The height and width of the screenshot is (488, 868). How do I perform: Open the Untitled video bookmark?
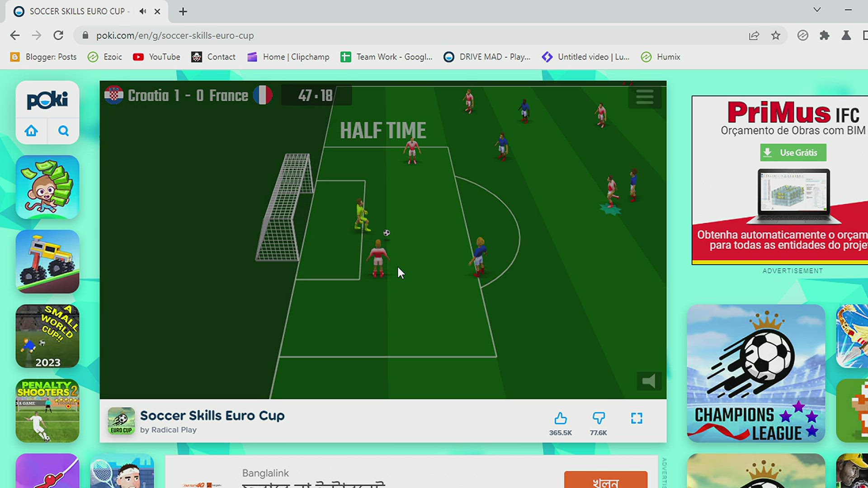[x=585, y=57]
